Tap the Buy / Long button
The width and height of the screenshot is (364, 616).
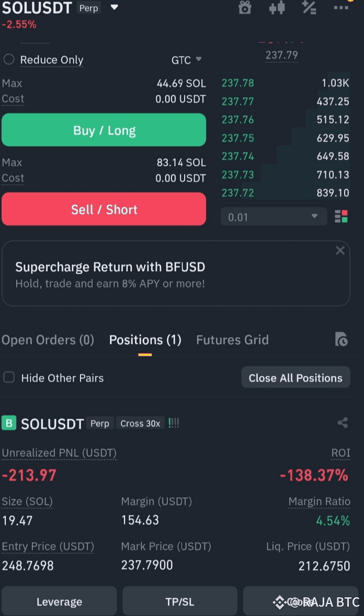click(104, 130)
